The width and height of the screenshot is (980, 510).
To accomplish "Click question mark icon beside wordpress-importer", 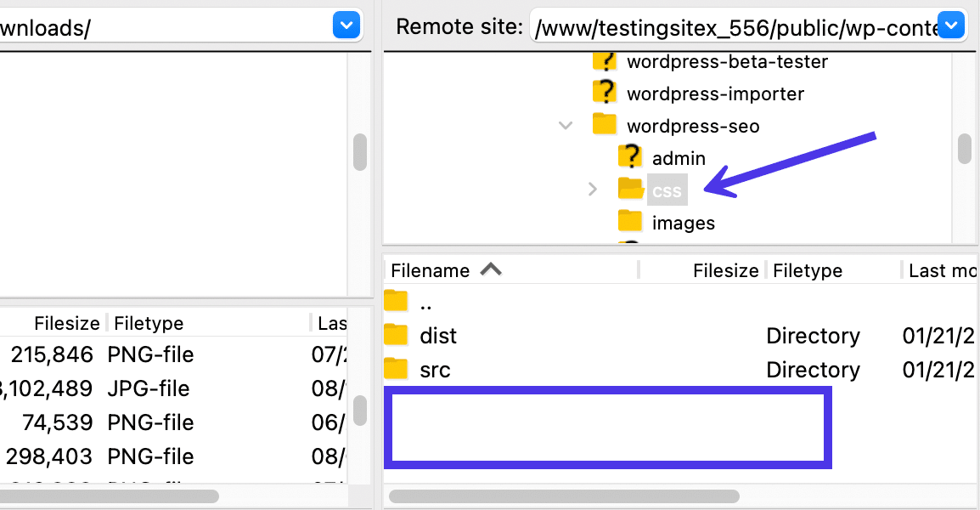I will [x=604, y=93].
